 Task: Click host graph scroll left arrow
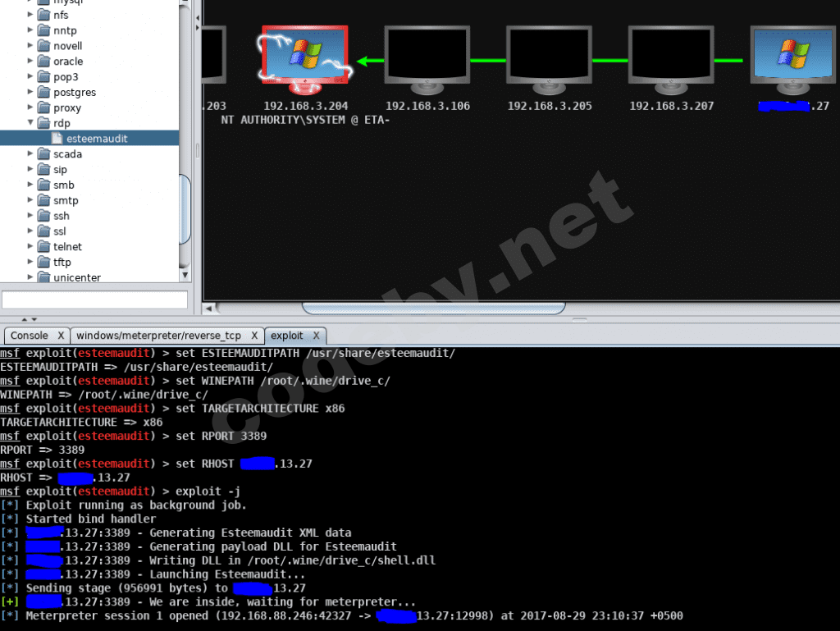tap(209, 309)
